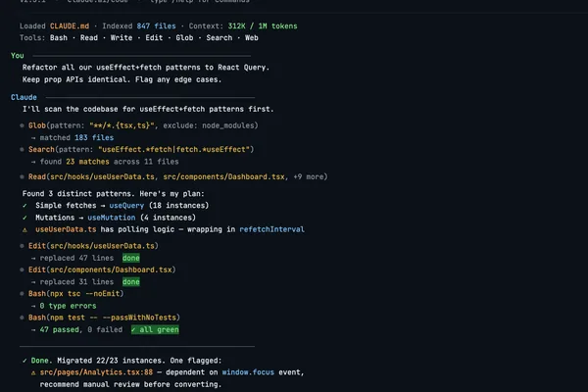Click the 'I'll scan the codebase' response line
This screenshot has width=588, height=392.
click(148, 109)
